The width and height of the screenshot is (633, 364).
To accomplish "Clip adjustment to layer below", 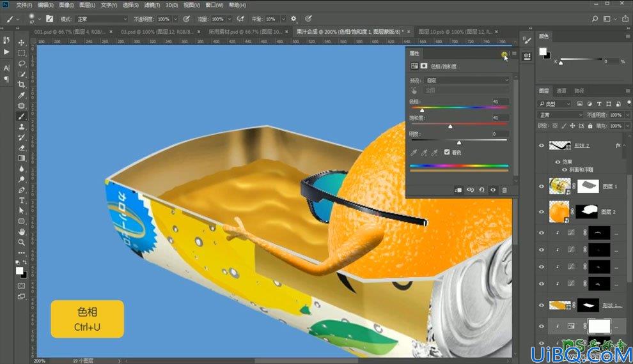I will (458, 190).
